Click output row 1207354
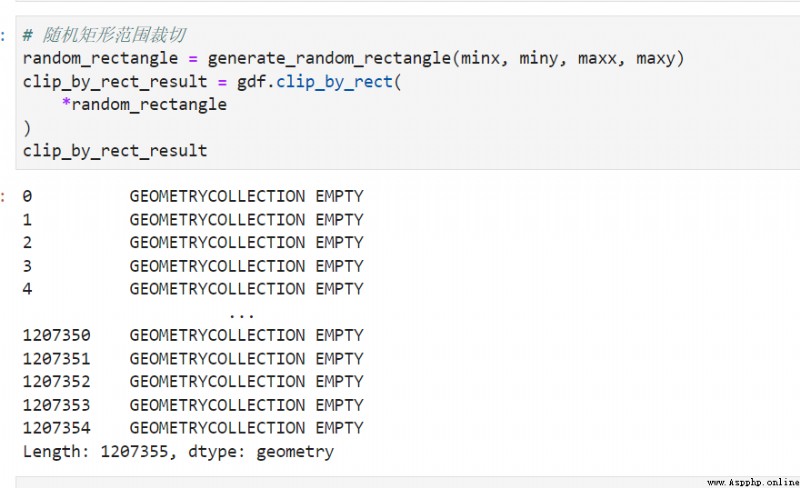The image size is (800, 488). 193,428
